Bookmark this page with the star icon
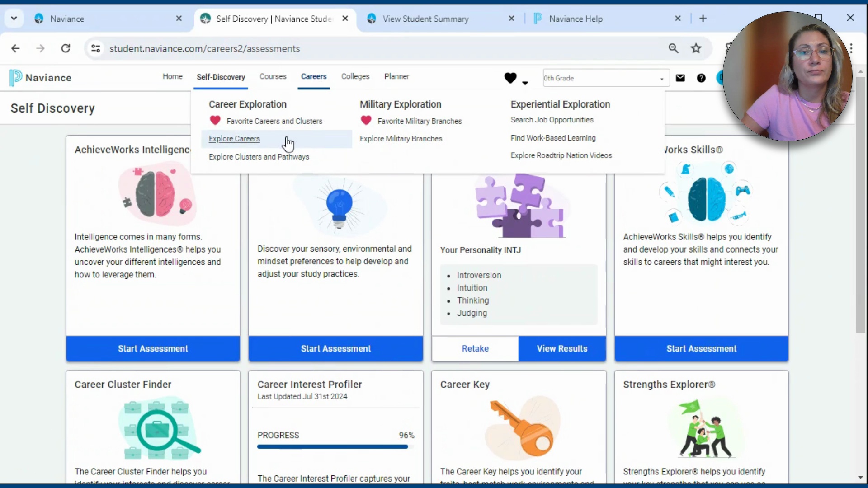This screenshot has height=488, width=868. pos(696,48)
